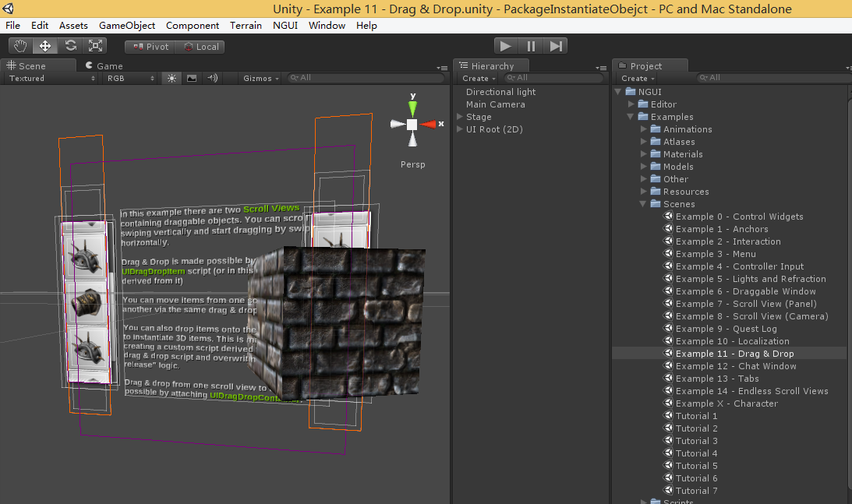Click the Unity logo in title bar
The width and height of the screenshot is (852, 504).
pyautogui.click(x=8, y=9)
